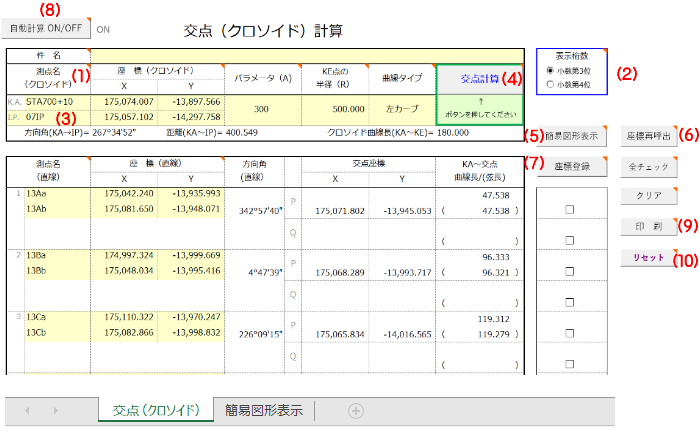Toggle the 自動計算 ON/OFF button
This screenshot has width=700, height=443.
coord(46,29)
